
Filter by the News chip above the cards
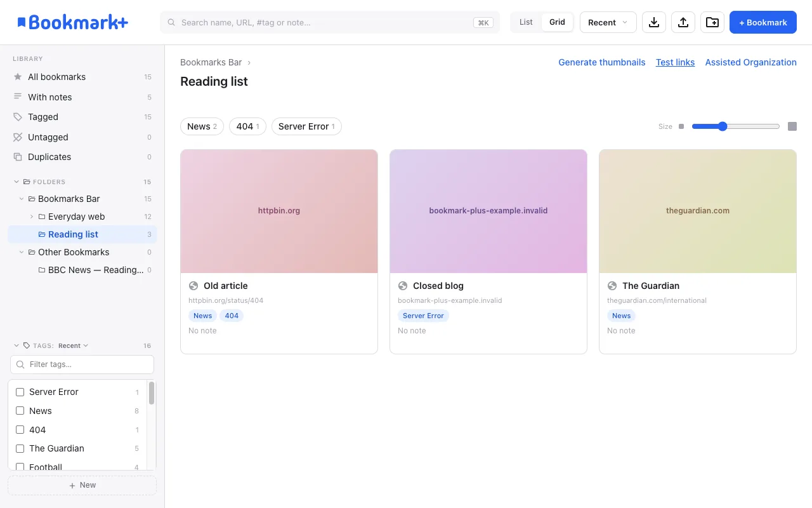coord(202,126)
